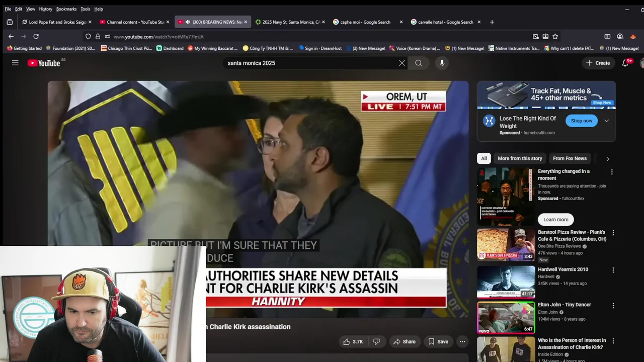Open options for Barstool Pizza Review video

(x=613, y=233)
